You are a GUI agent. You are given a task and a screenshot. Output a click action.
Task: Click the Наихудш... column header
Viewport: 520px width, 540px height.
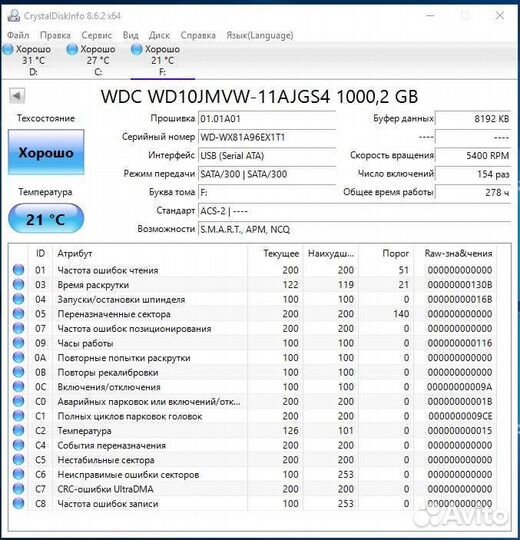(x=331, y=253)
